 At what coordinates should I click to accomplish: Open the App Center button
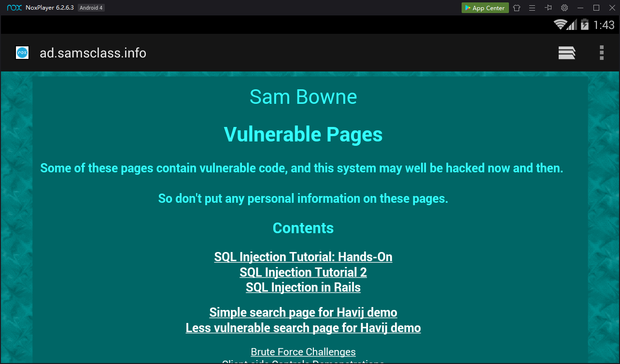(x=485, y=8)
